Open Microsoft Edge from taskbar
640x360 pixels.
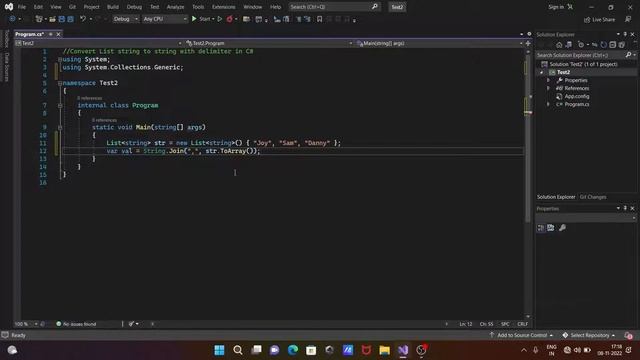(x=293, y=350)
